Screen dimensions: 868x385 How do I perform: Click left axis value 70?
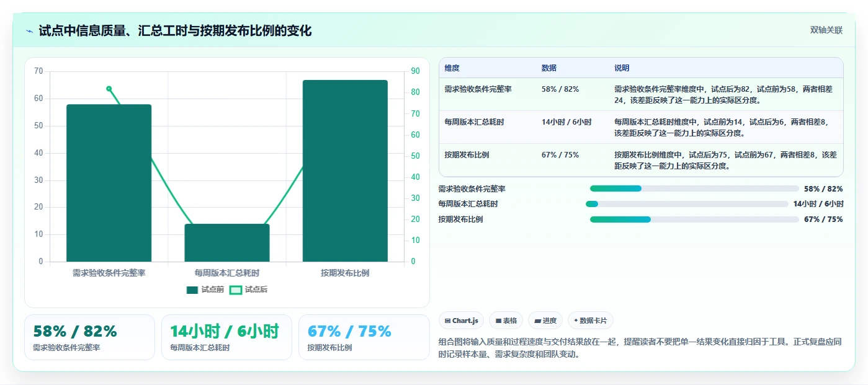click(x=38, y=71)
